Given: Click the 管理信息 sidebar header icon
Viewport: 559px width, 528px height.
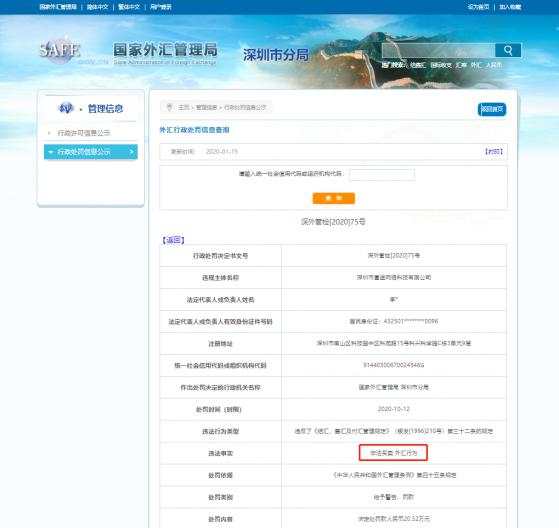Looking at the screenshot, I should 66,108.
